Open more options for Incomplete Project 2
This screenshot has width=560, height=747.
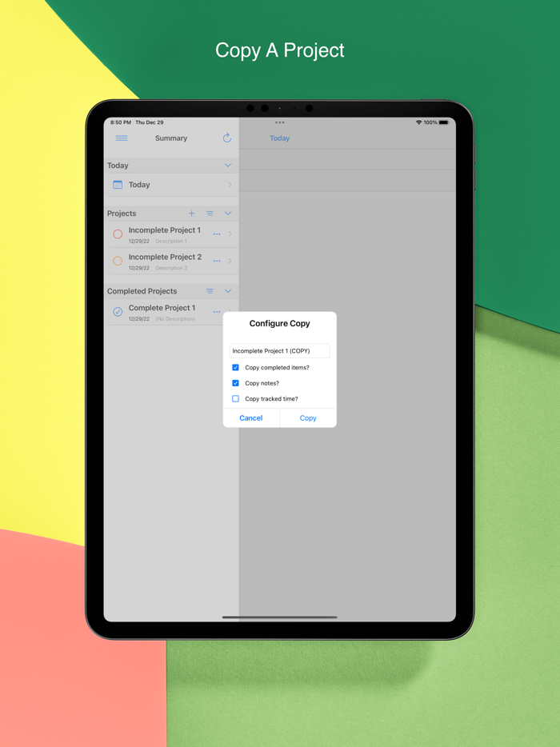coord(217,261)
